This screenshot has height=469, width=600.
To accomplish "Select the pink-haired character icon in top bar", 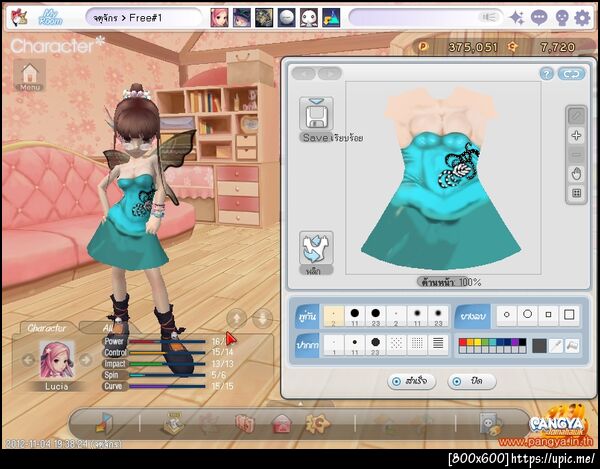I will (x=219, y=18).
